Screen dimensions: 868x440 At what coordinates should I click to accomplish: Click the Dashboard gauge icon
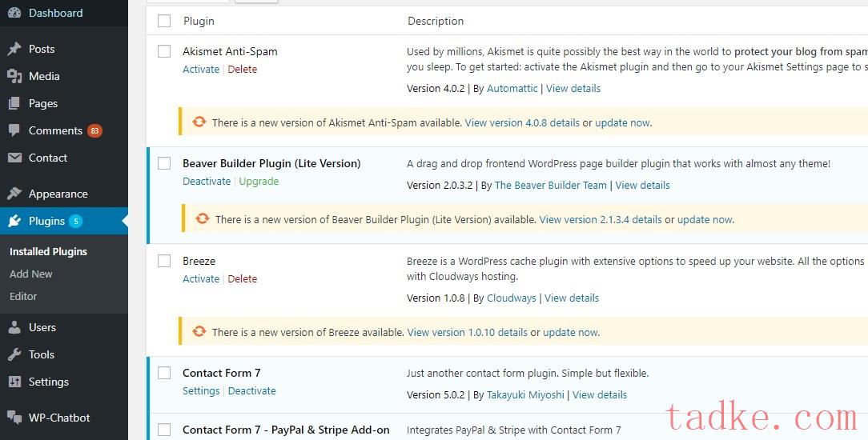click(14, 13)
